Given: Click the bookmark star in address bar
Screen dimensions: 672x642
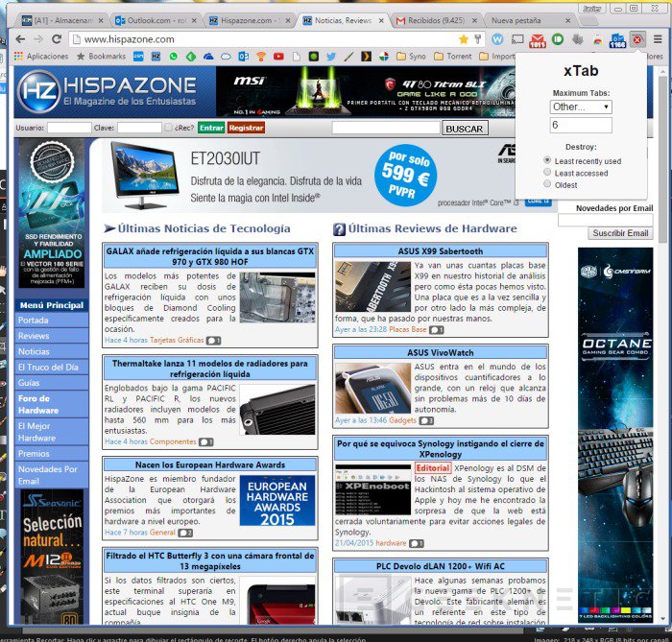Looking at the screenshot, I should click(x=464, y=39).
